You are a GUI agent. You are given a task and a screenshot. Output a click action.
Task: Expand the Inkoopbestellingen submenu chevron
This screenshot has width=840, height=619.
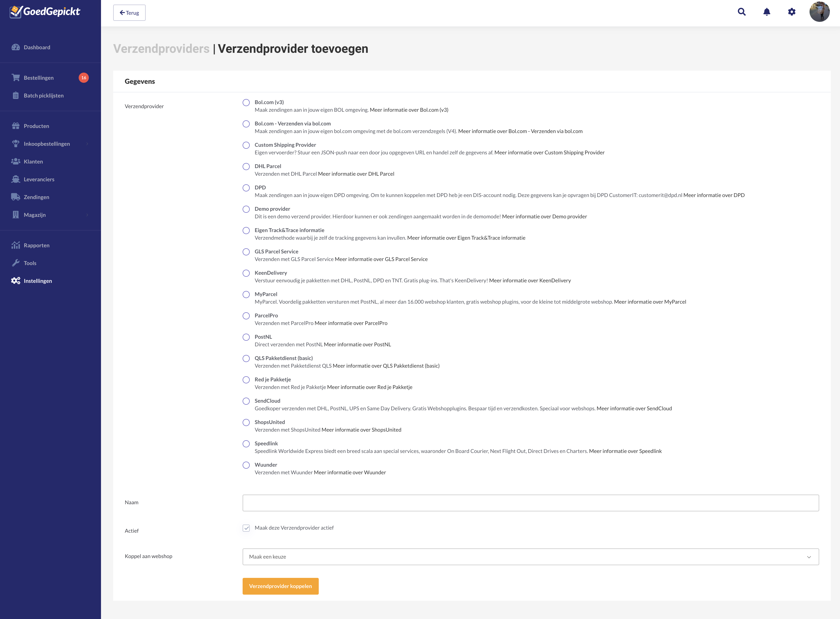pos(87,144)
